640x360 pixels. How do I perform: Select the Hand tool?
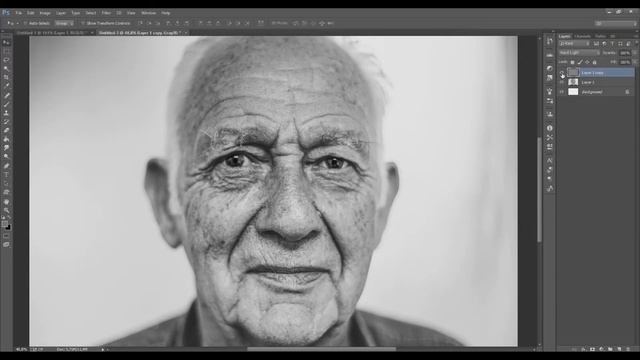(x=7, y=202)
